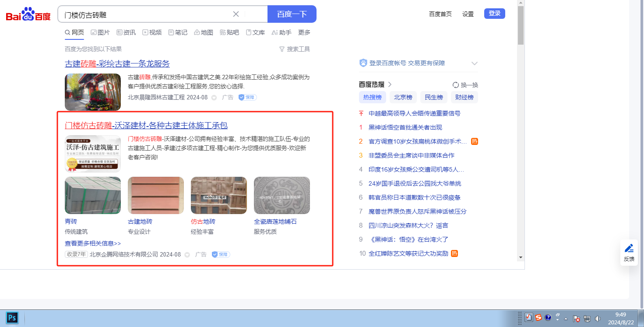Switch to the 财经榜 tab
This screenshot has height=327, width=644.
(x=465, y=97)
